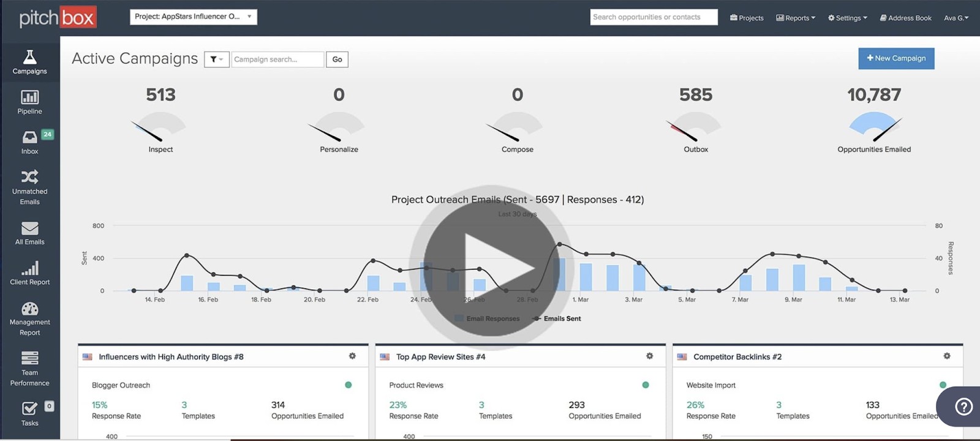This screenshot has height=441, width=980.
Task: Click the New Campaign button
Action: coord(896,58)
